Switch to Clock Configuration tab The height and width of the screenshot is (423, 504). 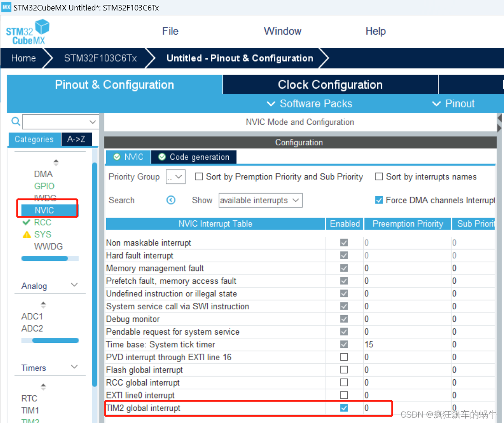coord(330,85)
